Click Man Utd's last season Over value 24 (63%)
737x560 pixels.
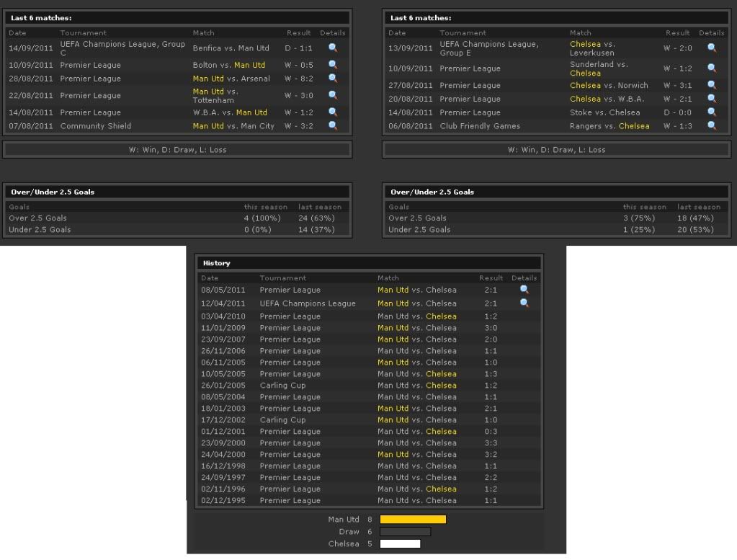pos(316,218)
